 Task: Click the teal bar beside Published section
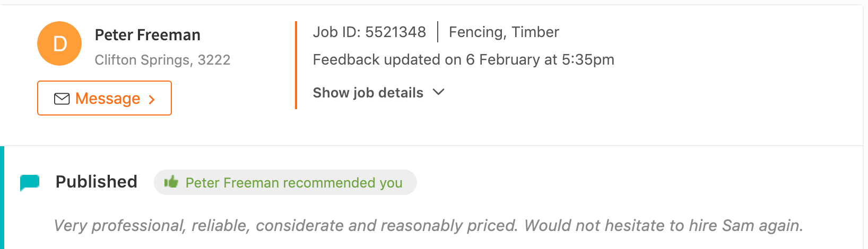click(2, 197)
